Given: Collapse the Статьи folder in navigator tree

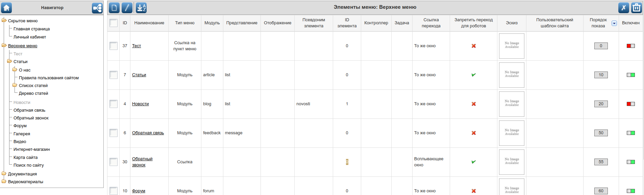Looking at the screenshot, I should (x=9, y=62).
